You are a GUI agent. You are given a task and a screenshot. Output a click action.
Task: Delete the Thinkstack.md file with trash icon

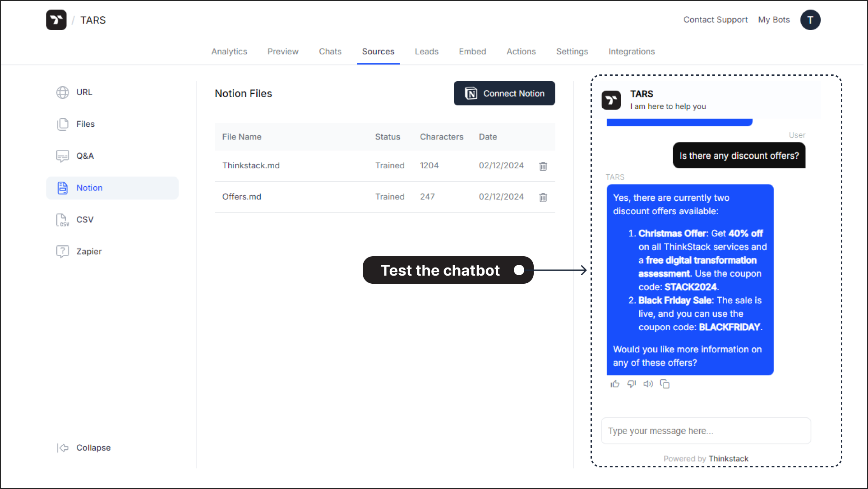coord(543,166)
